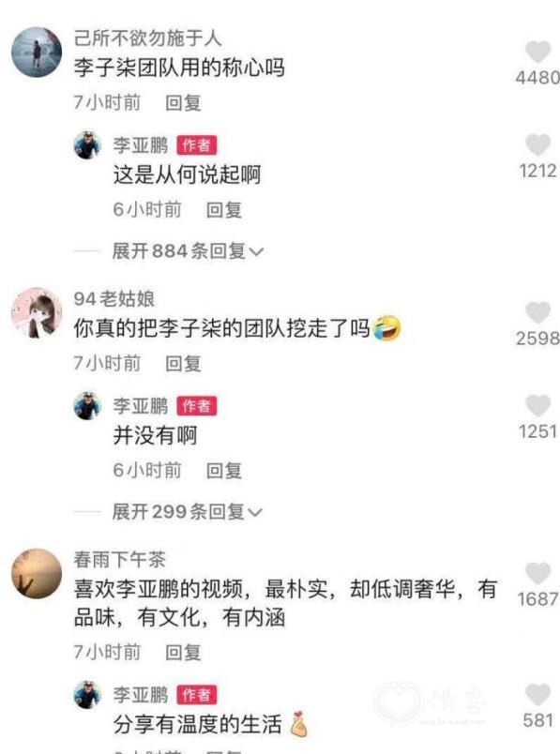The width and height of the screenshot is (560, 754).
Task: Open 94老姑娘's profile avatar
Action: click(x=37, y=312)
